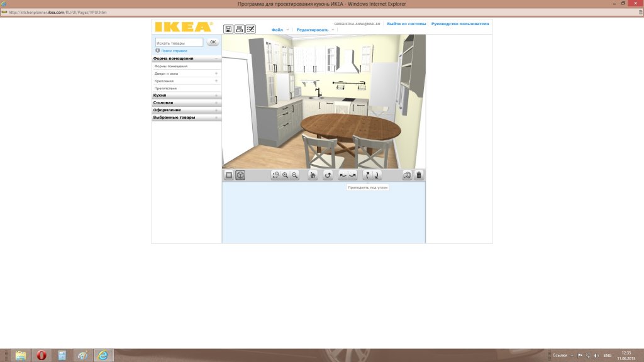The height and width of the screenshot is (362, 644).
Task: Click the undo rotation arrow icon
Action: pyautogui.click(x=328, y=175)
